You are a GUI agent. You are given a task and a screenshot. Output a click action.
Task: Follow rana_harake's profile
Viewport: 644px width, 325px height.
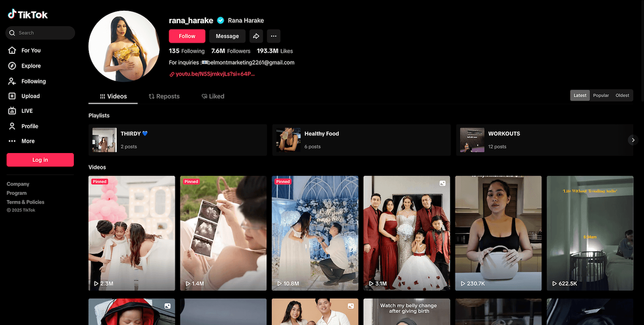pos(187,36)
